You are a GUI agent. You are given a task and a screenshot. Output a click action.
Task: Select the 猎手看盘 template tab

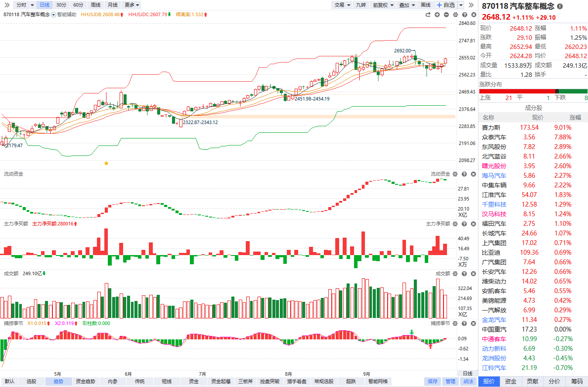click(x=296, y=381)
